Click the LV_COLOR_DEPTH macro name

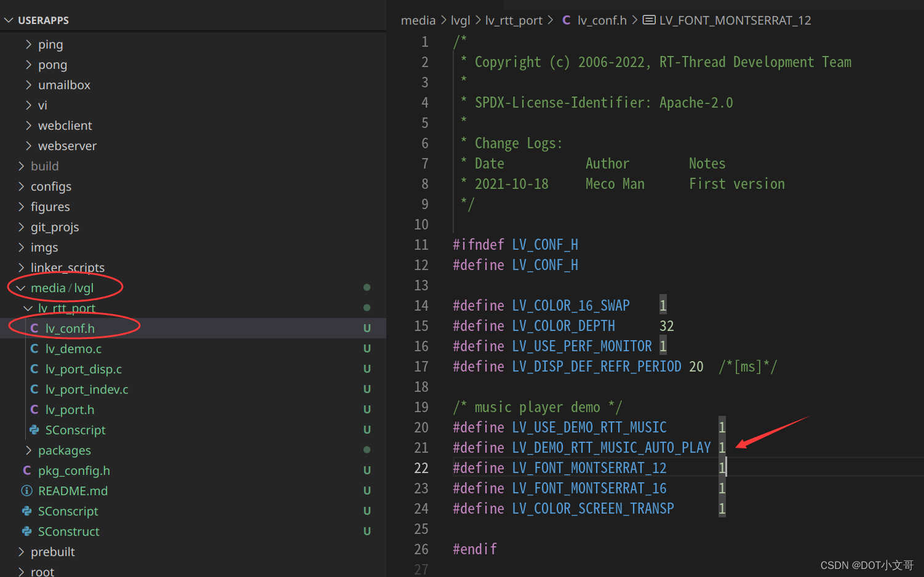pyautogui.click(x=564, y=326)
